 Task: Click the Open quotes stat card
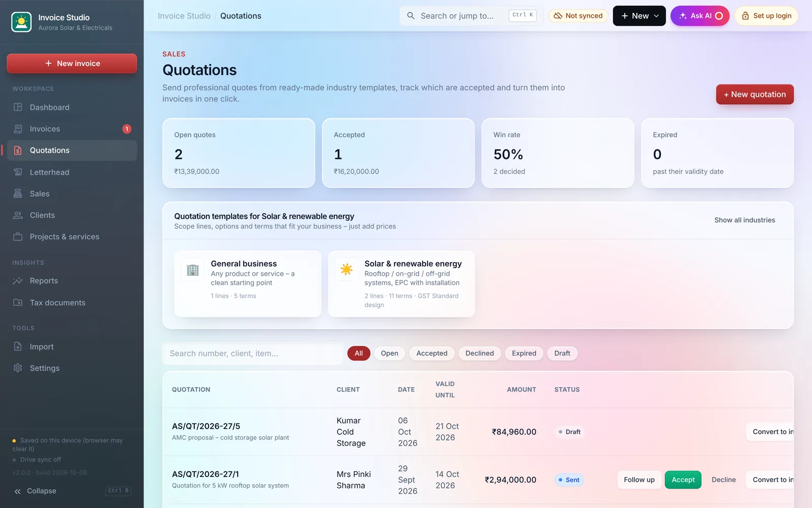(x=239, y=153)
